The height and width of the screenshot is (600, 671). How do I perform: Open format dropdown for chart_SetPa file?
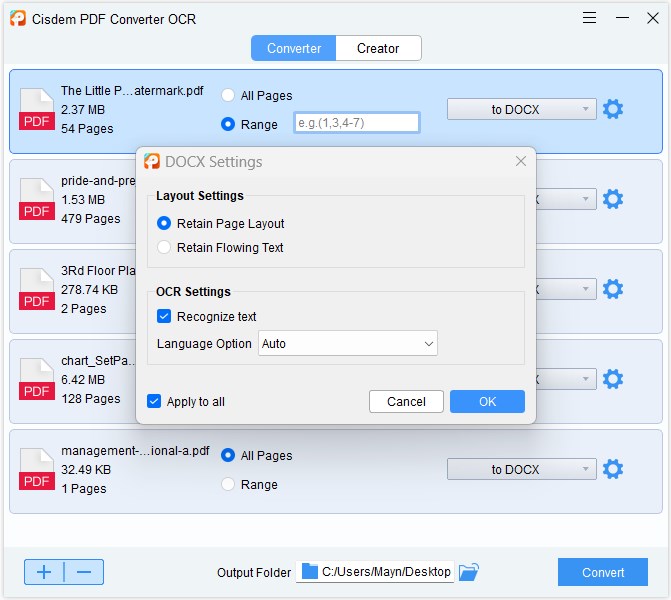click(566, 379)
